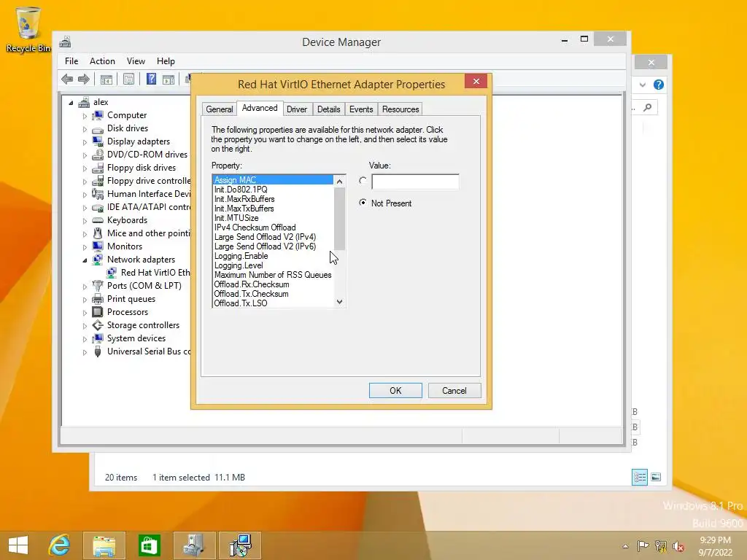The height and width of the screenshot is (560, 747).
Task: Open File Explorer from the taskbar
Action: click(104, 545)
